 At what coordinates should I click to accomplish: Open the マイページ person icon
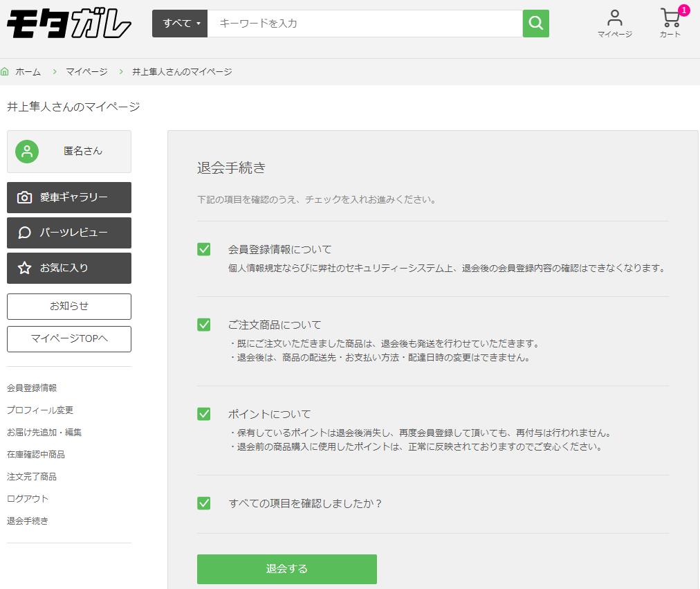(x=615, y=18)
